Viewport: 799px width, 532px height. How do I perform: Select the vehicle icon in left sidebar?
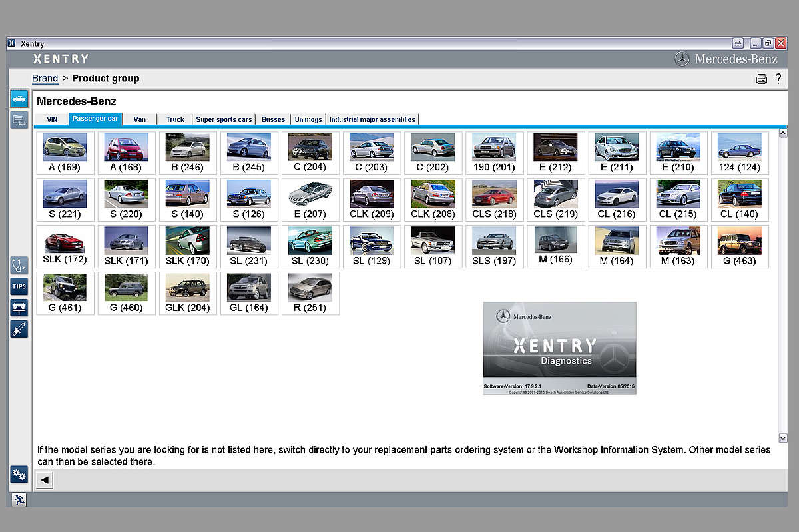(19, 99)
